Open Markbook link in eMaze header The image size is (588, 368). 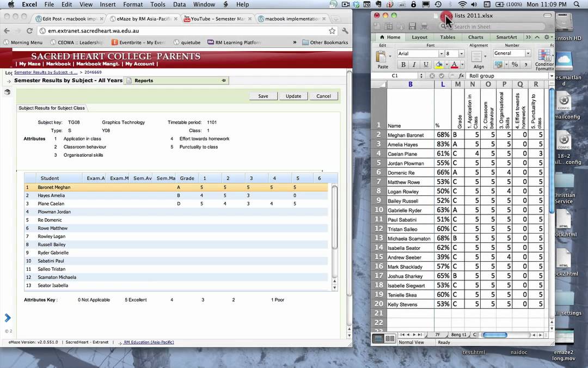tap(58, 64)
